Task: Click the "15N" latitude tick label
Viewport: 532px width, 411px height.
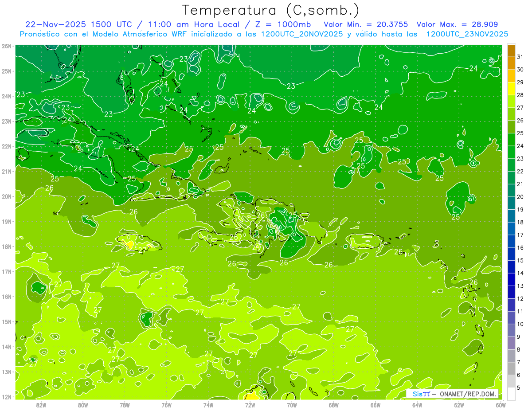Action: 7,321
